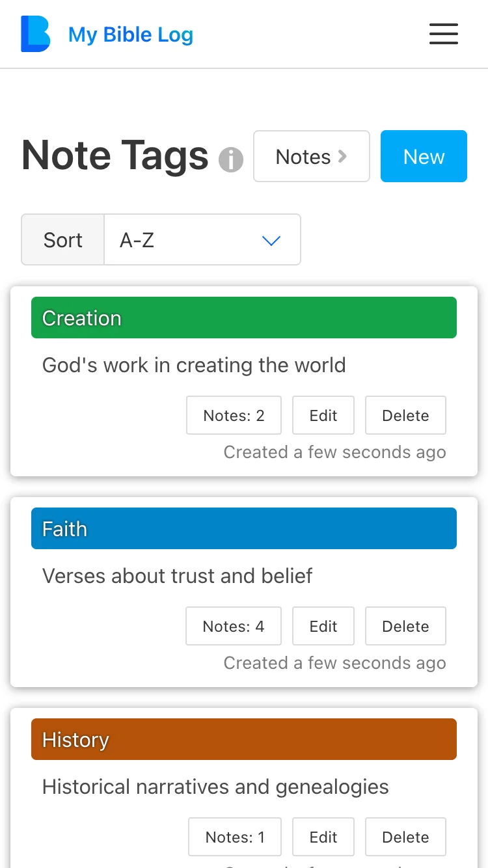The width and height of the screenshot is (488, 868).
Task: Click the Sort label
Action: click(x=62, y=240)
